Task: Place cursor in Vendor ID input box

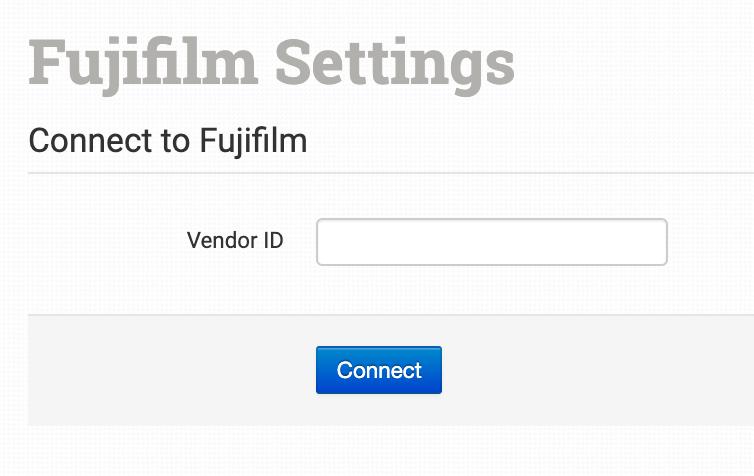Action: 491,242
